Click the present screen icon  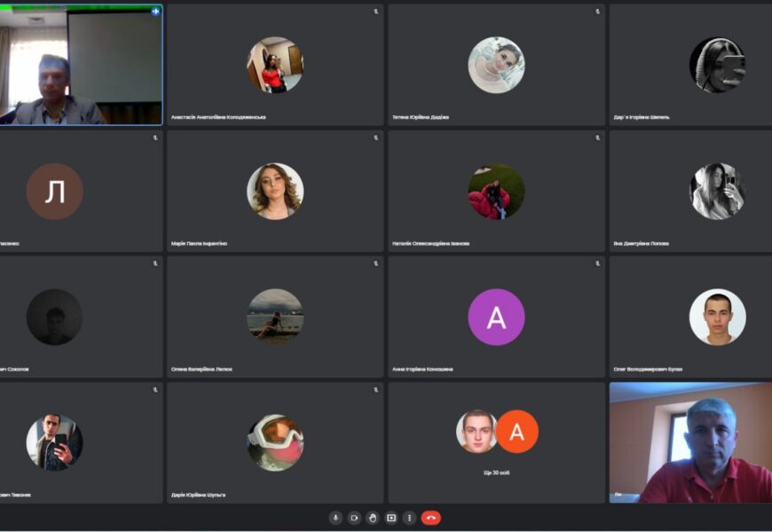(391, 518)
